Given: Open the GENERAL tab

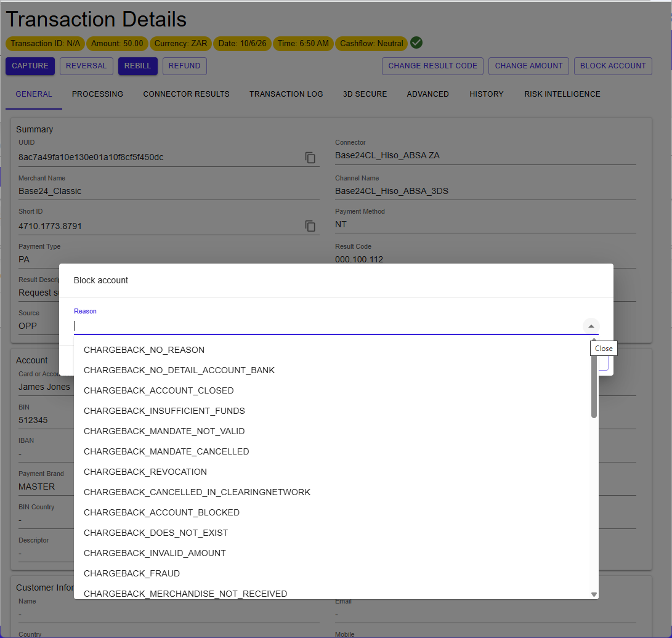Looking at the screenshot, I should click(x=34, y=94).
